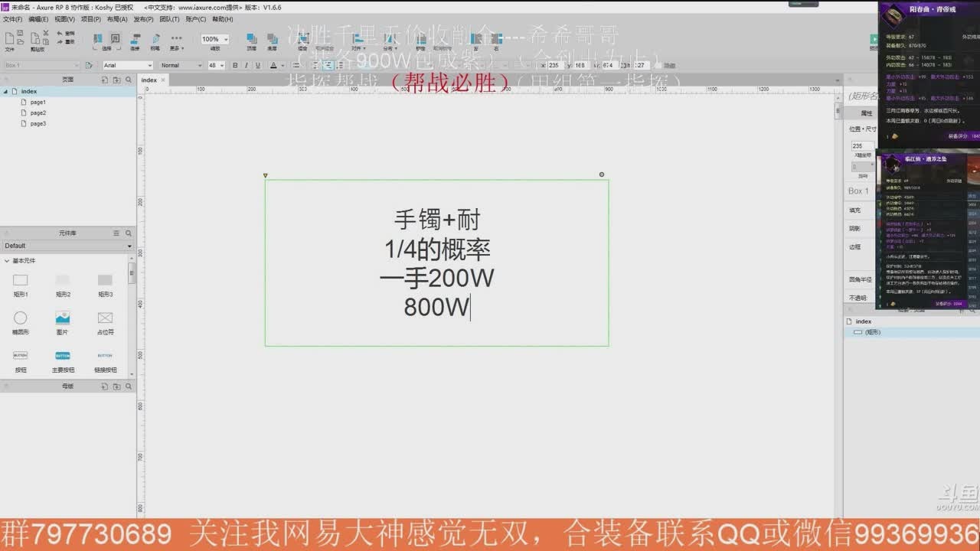
Task: Open the 元件库 panel options menu icon
Action: [x=116, y=233]
